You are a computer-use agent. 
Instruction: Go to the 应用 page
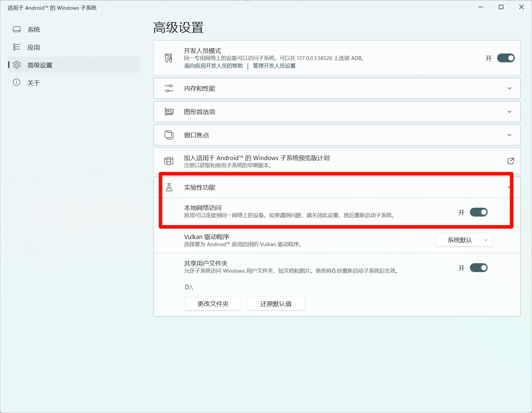[x=74, y=47]
